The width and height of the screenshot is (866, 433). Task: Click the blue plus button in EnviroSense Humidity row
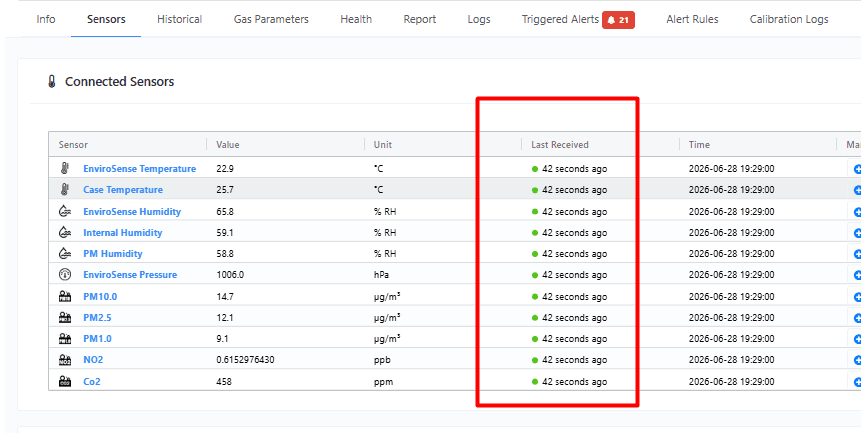[856, 211]
